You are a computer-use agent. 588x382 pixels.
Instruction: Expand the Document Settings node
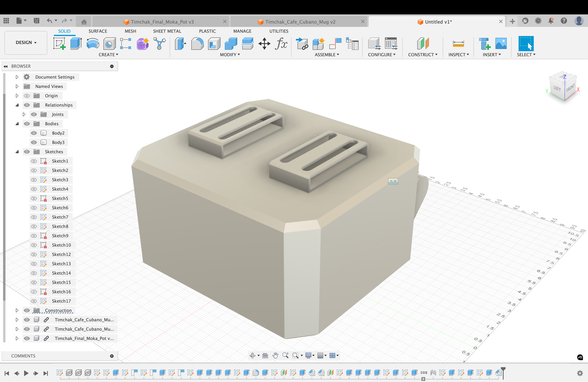pos(17,77)
